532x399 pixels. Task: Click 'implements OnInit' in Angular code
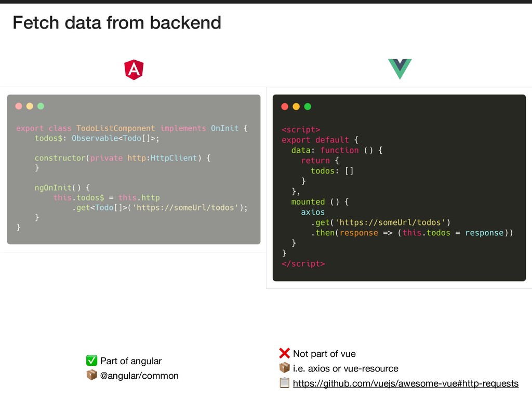tap(199, 128)
